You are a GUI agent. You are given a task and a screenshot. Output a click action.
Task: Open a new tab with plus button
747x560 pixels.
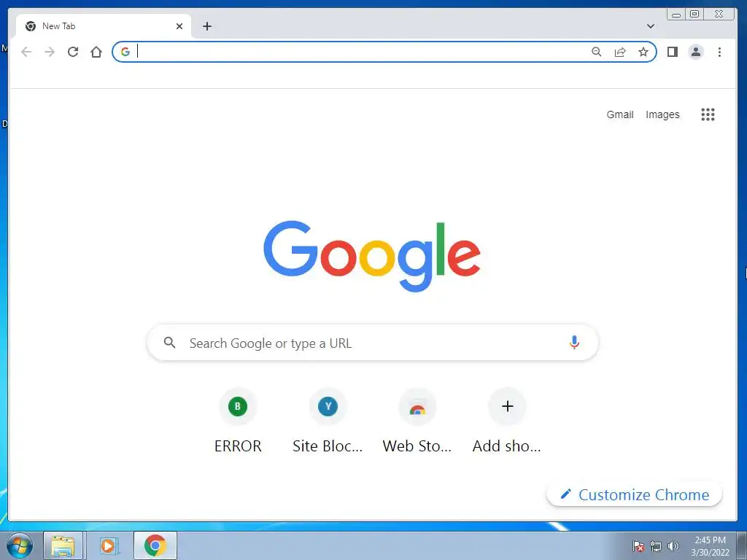(206, 26)
